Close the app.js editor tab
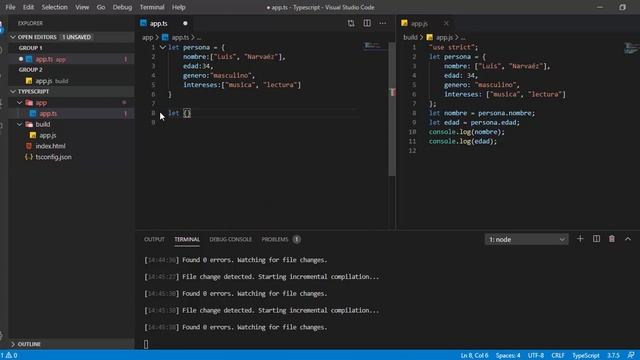Image resolution: width=640 pixels, height=360 pixels. (x=446, y=24)
